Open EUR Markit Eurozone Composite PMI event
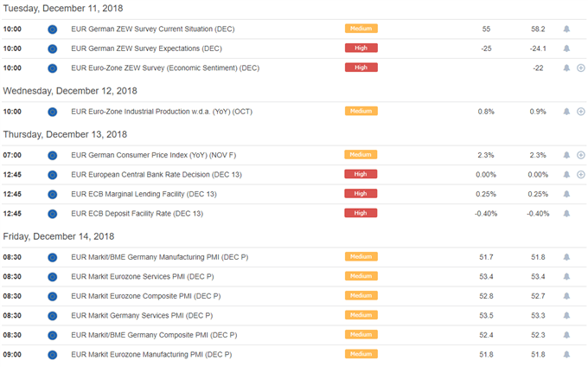The height and width of the screenshot is (367, 588). coord(146,296)
